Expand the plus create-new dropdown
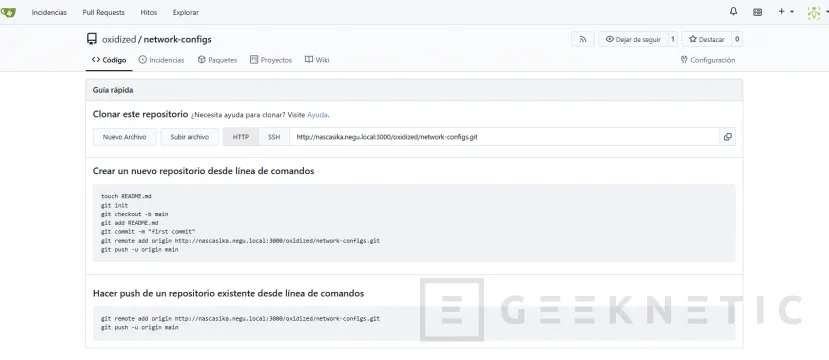This screenshot has height=360, width=829. point(786,12)
